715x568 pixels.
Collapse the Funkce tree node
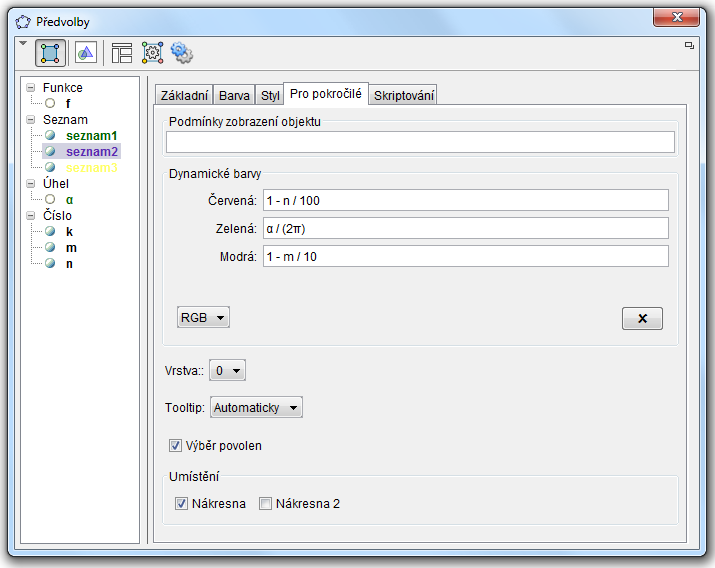tap(31, 88)
